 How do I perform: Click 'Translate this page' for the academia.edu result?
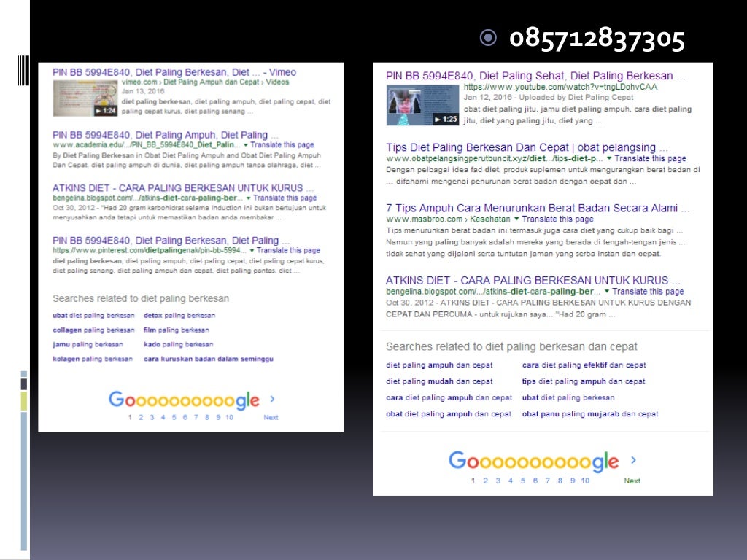coord(282,145)
